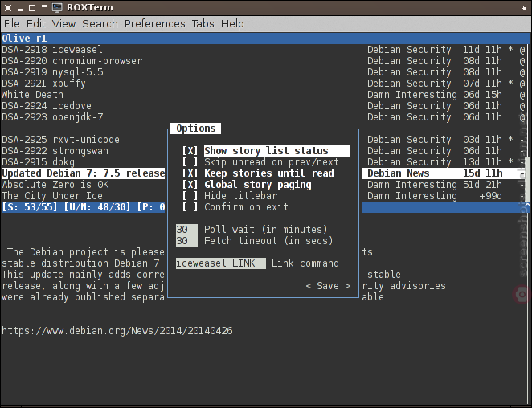Click the terminal vertical scrollbar

pos(528,180)
